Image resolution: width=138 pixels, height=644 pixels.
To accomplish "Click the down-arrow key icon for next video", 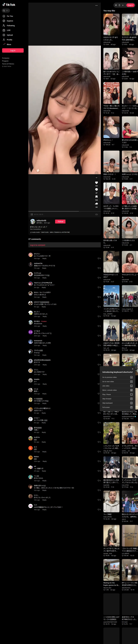I will [131, 381].
